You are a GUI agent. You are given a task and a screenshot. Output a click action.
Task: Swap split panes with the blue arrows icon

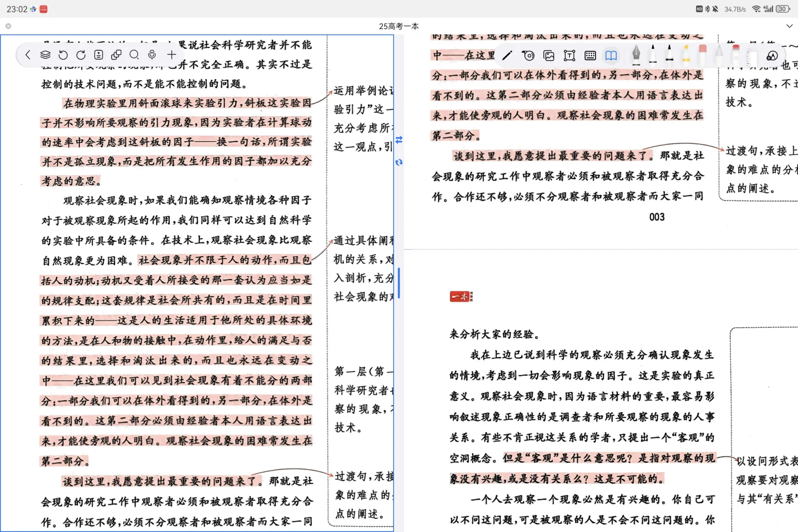point(399,140)
